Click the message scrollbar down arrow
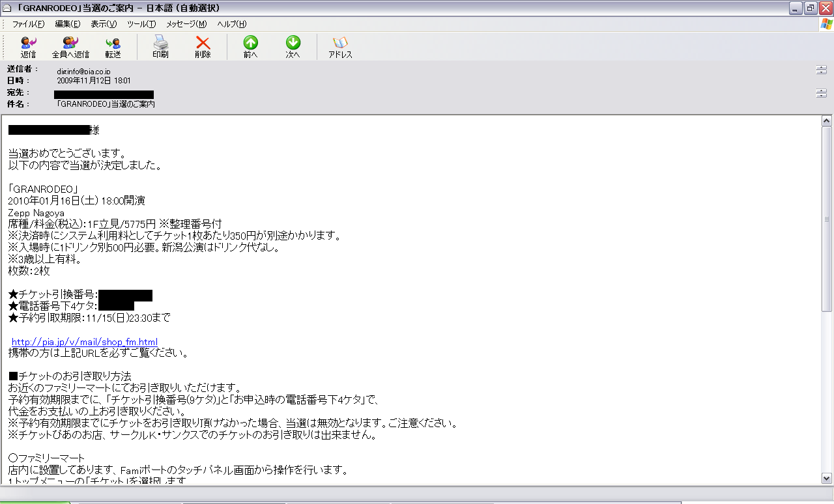The height and width of the screenshot is (504, 834). tap(827, 479)
